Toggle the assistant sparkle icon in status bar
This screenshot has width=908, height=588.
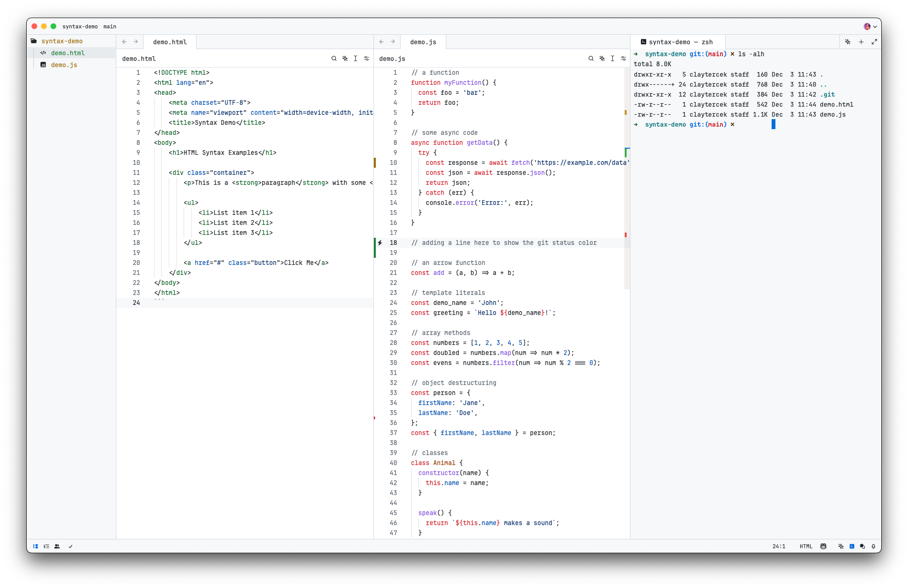pyautogui.click(x=841, y=547)
